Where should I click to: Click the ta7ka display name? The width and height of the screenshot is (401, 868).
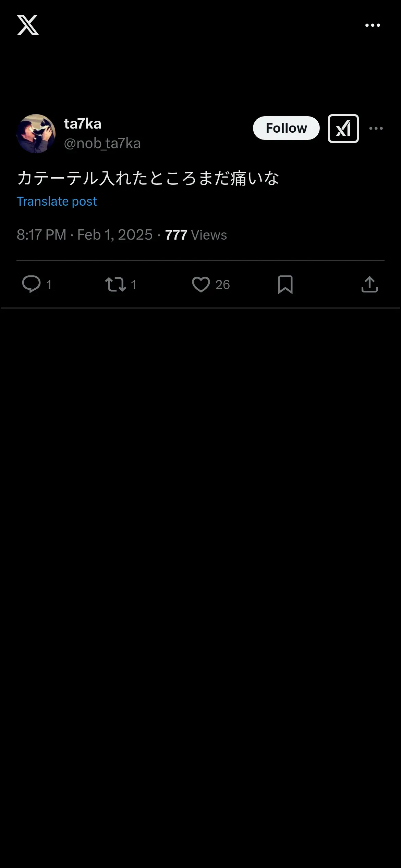pos(83,124)
